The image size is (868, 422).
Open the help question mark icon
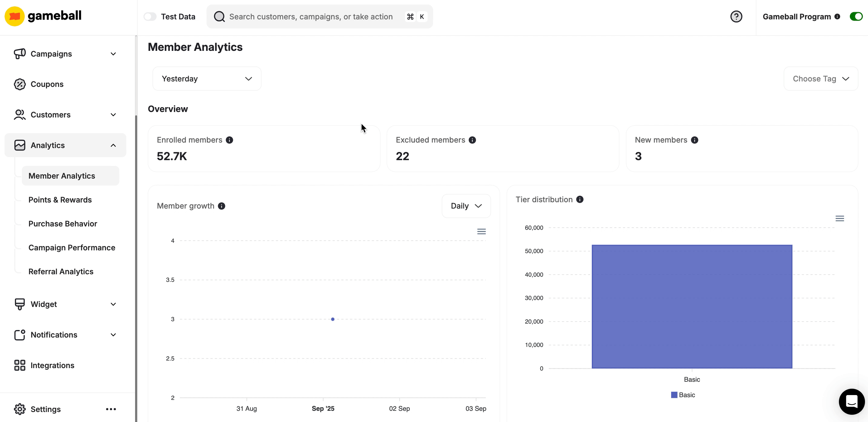pyautogui.click(x=736, y=16)
